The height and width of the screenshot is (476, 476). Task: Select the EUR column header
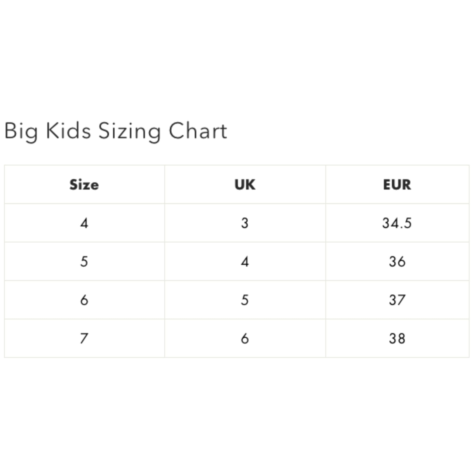point(397,185)
